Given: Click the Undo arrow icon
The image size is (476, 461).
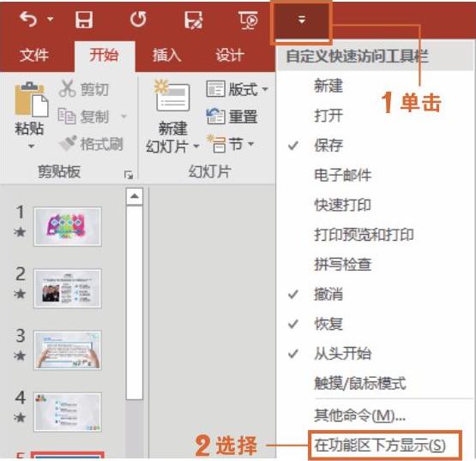Looking at the screenshot, I should tap(28, 20).
